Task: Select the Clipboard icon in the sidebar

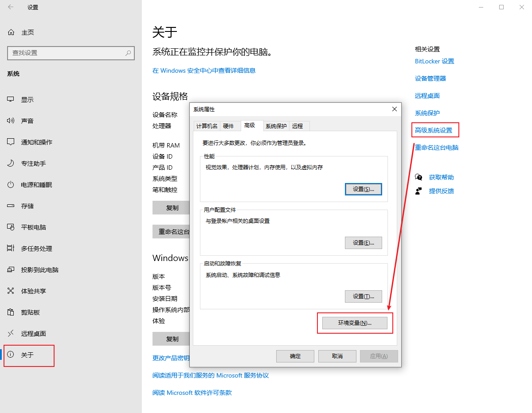Action: (11, 312)
